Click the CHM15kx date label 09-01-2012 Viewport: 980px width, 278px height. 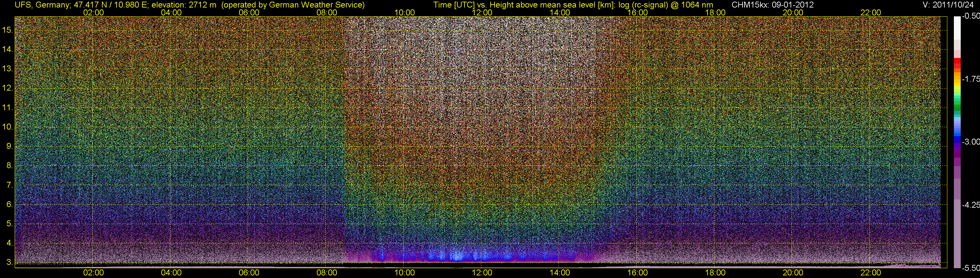pyautogui.click(x=773, y=5)
